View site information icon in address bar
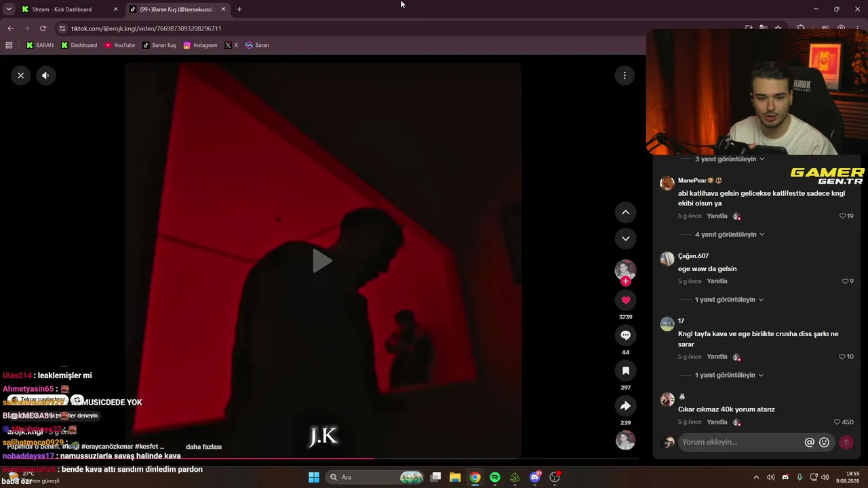This screenshot has width=868, height=488. (62, 28)
